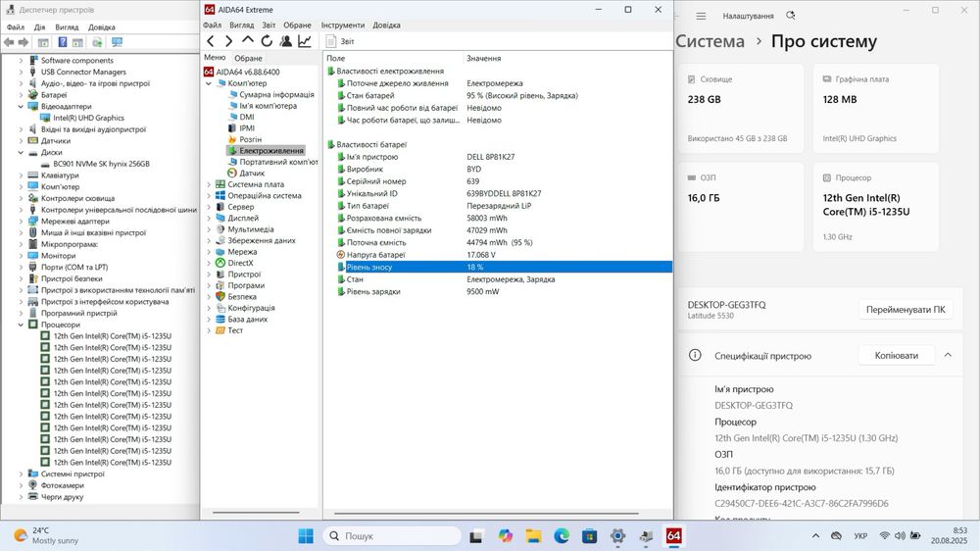Click back arrow in Device Manager toolbar
Image resolution: width=980 pixels, height=551 pixels.
[9, 42]
